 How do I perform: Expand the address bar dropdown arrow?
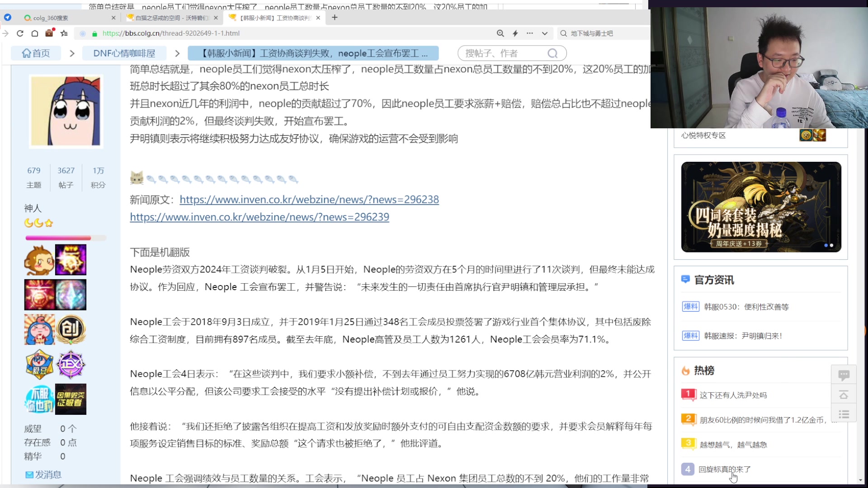tap(545, 33)
